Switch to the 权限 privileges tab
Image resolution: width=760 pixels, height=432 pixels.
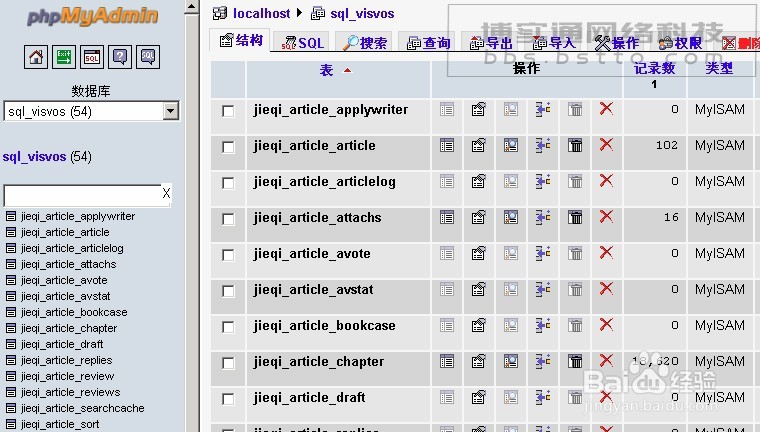click(680, 43)
